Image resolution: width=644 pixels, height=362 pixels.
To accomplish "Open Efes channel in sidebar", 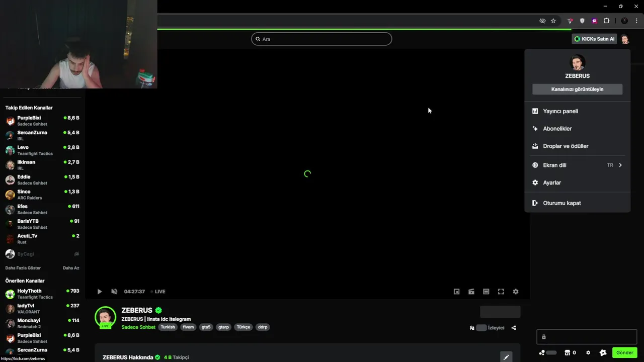I will coord(42,209).
